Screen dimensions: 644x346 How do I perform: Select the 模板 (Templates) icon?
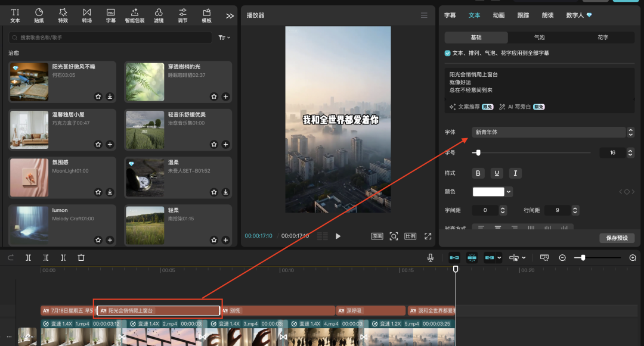pyautogui.click(x=206, y=15)
